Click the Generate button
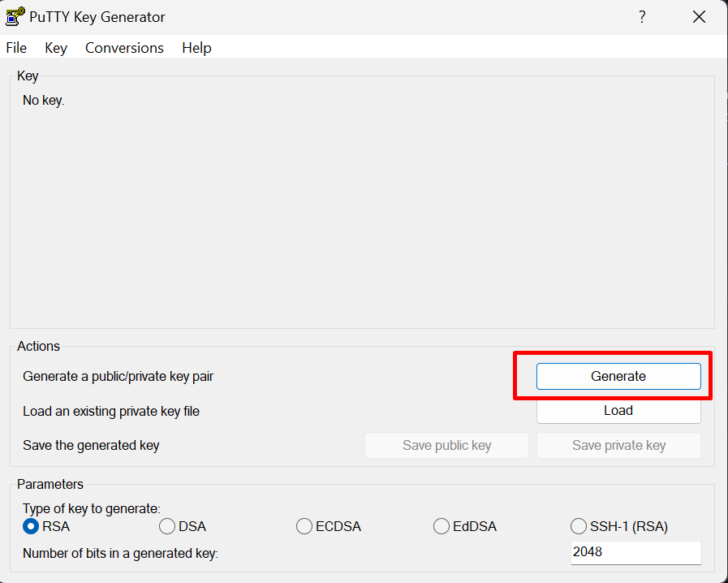728x583 pixels. click(x=618, y=376)
